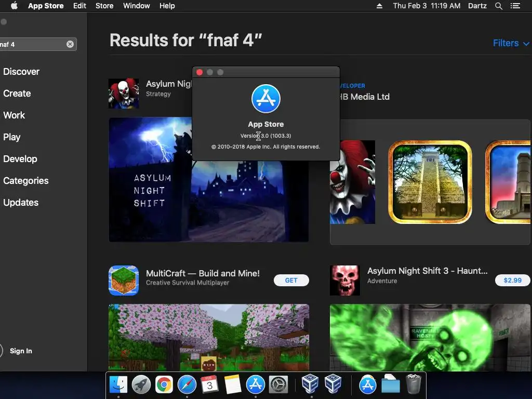Image resolution: width=532 pixels, height=399 pixels.
Task: Open the first VirtualBox cube in dock
Action: pos(310,384)
